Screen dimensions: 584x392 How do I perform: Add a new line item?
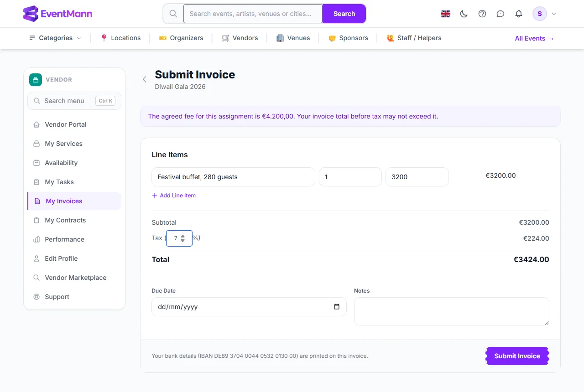(174, 196)
